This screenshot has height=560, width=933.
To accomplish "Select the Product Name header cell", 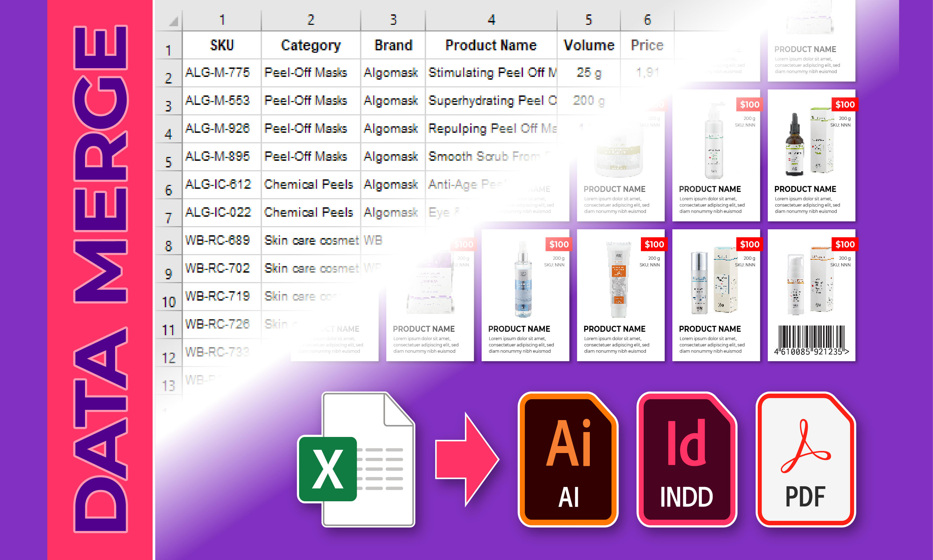I will point(491,45).
